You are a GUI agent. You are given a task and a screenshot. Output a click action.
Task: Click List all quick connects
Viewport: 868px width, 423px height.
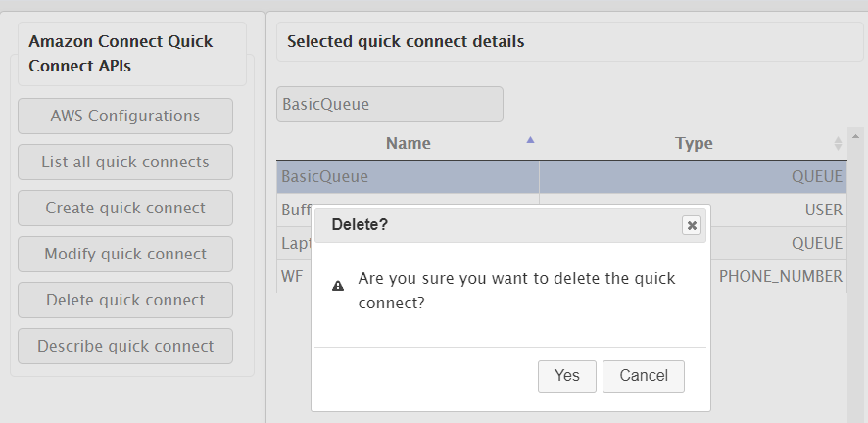point(125,162)
